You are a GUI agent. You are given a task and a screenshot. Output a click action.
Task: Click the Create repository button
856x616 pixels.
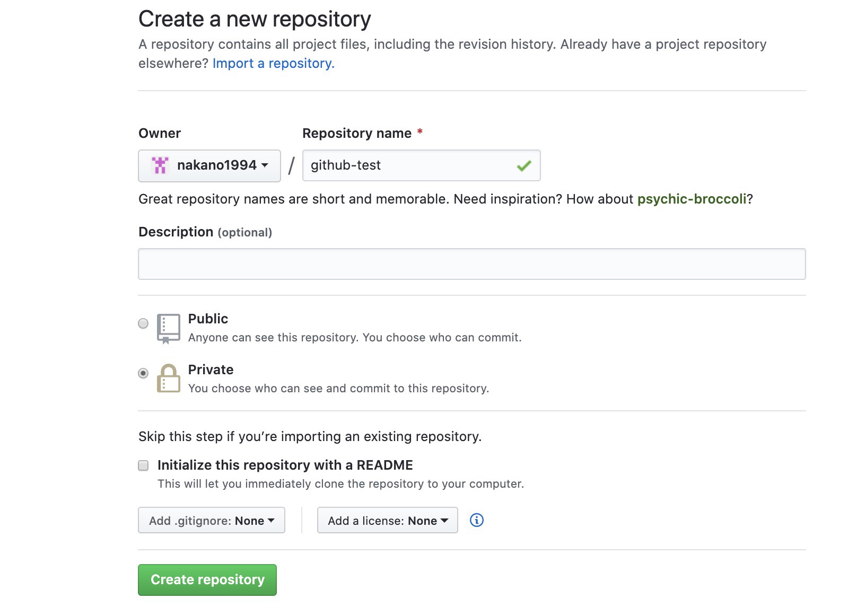pos(207,579)
